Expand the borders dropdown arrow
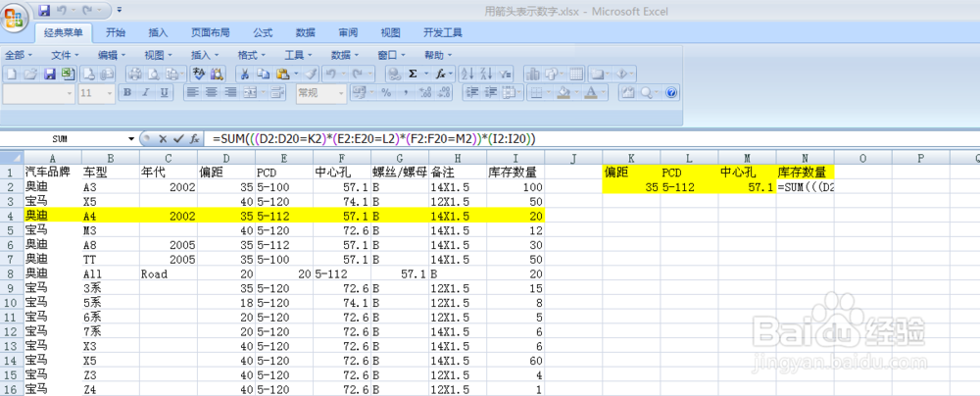Image resolution: width=980 pixels, height=396 pixels. coord(550,93)
